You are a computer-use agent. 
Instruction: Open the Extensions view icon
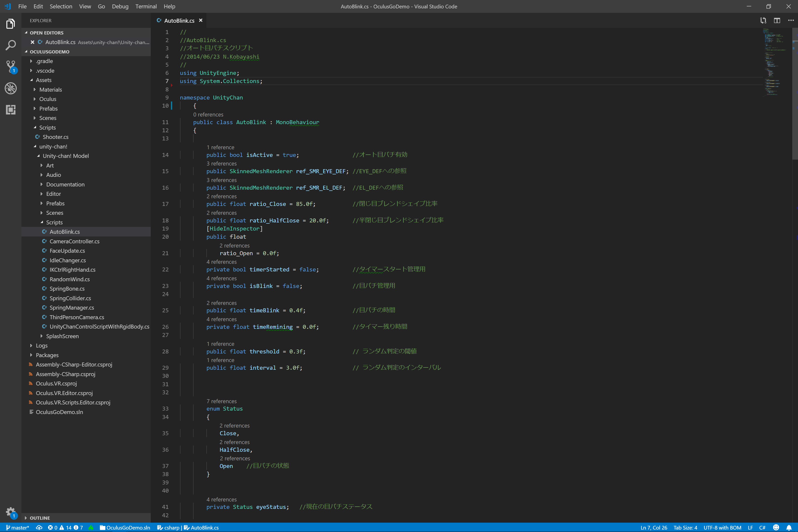click(x=11, y=110)
